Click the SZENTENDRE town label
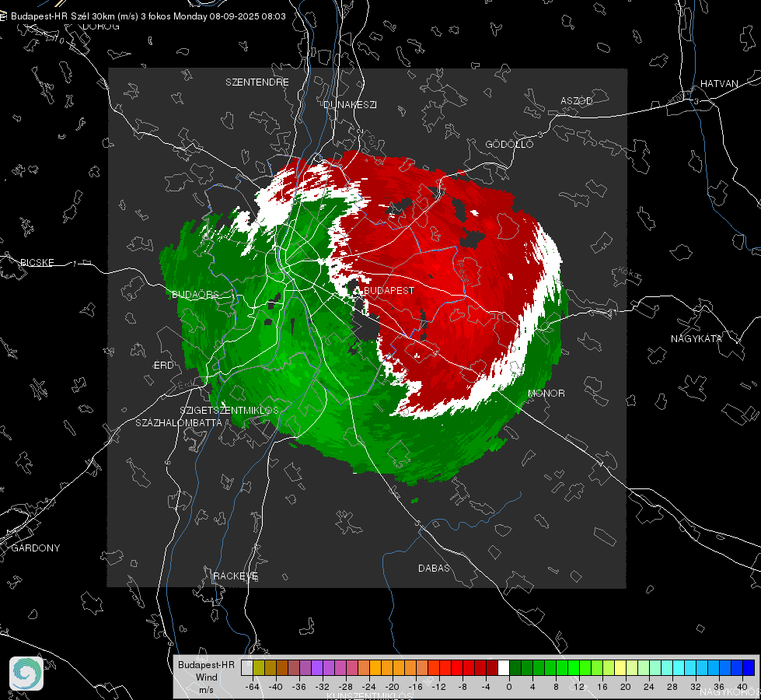761x700 pixels. coord(257,82)
